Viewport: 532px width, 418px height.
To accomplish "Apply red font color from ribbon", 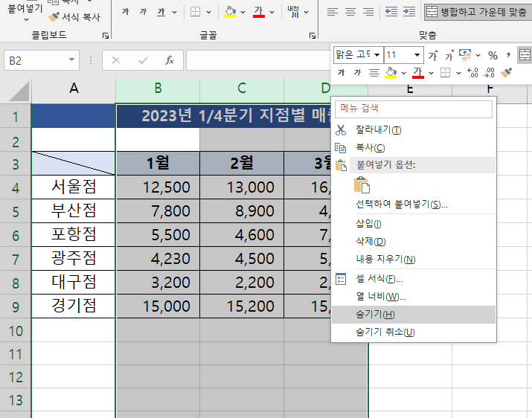I will 258,12.
